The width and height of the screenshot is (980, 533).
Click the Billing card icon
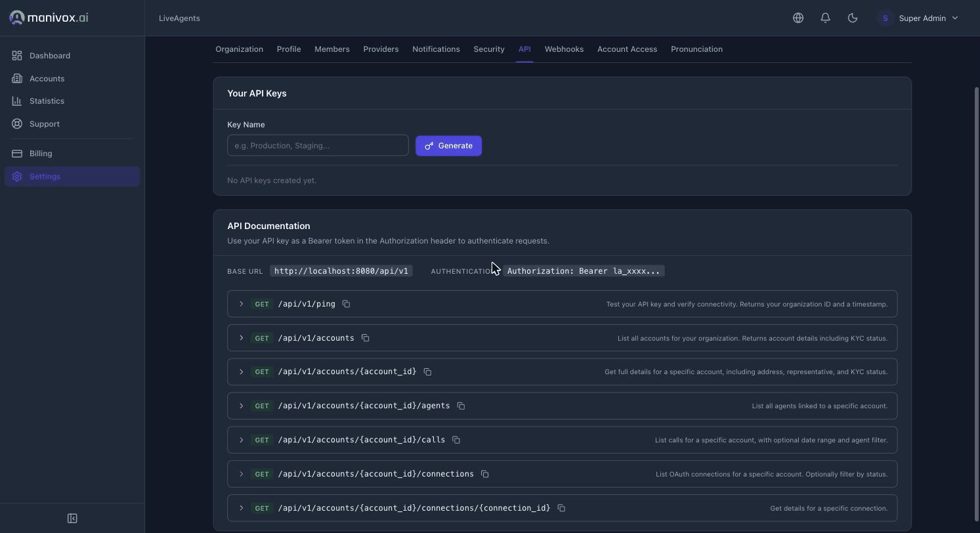point(17,154)
